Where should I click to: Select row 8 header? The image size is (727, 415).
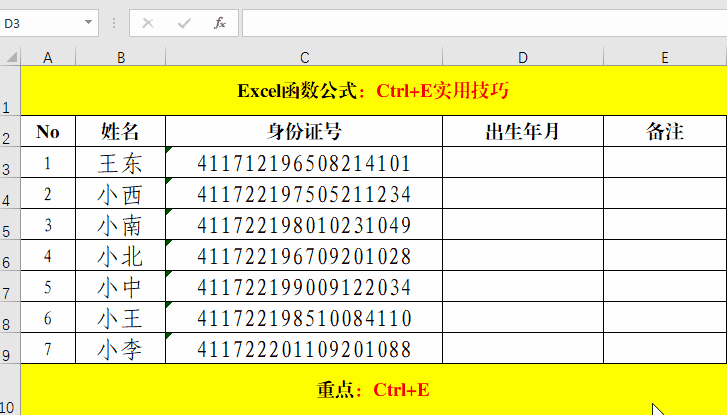click(x=10, y=318)
